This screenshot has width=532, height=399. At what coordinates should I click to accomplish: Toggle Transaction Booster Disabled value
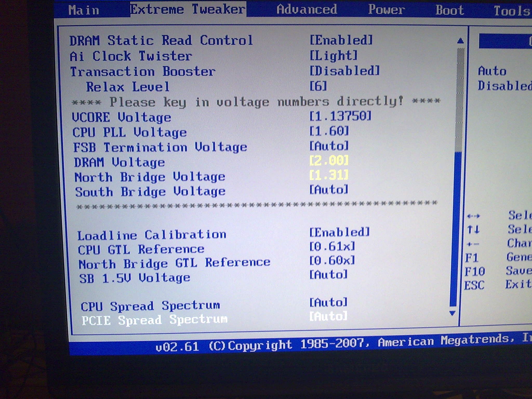click(x=344, y=71)
